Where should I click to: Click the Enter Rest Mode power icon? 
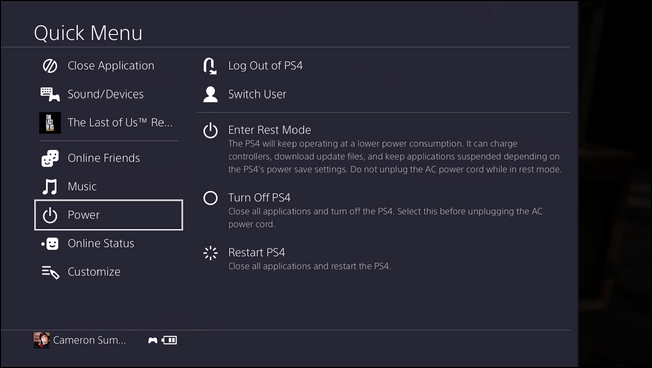point(210,130)
